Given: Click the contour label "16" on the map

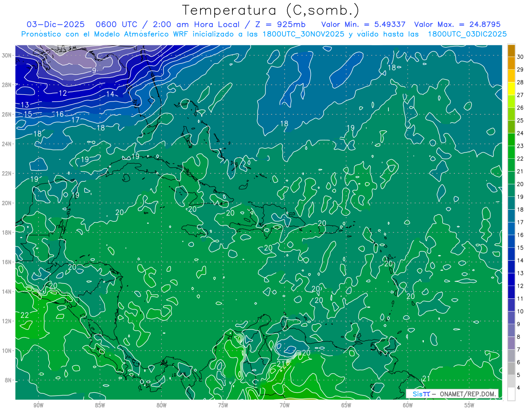Looking at the screenshot, I should pyautogui.click(x=59, y=114).
